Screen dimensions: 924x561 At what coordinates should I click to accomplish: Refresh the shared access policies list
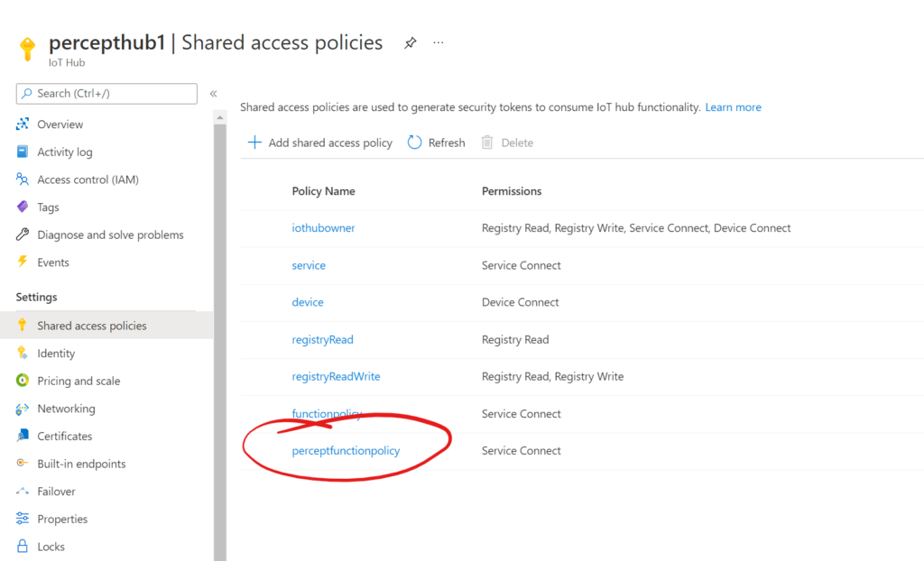(436, 143)
